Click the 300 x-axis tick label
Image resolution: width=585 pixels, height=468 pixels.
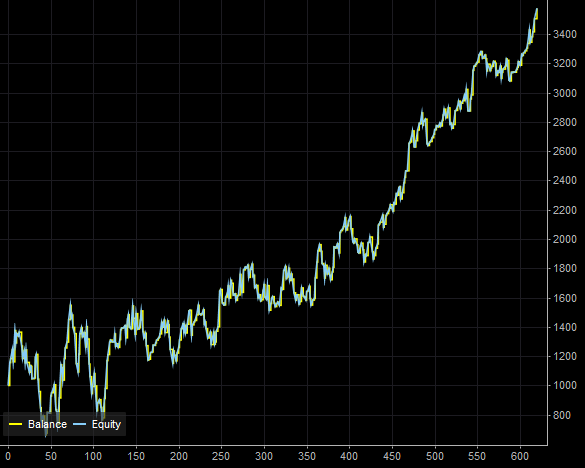[x=264, y=456]
